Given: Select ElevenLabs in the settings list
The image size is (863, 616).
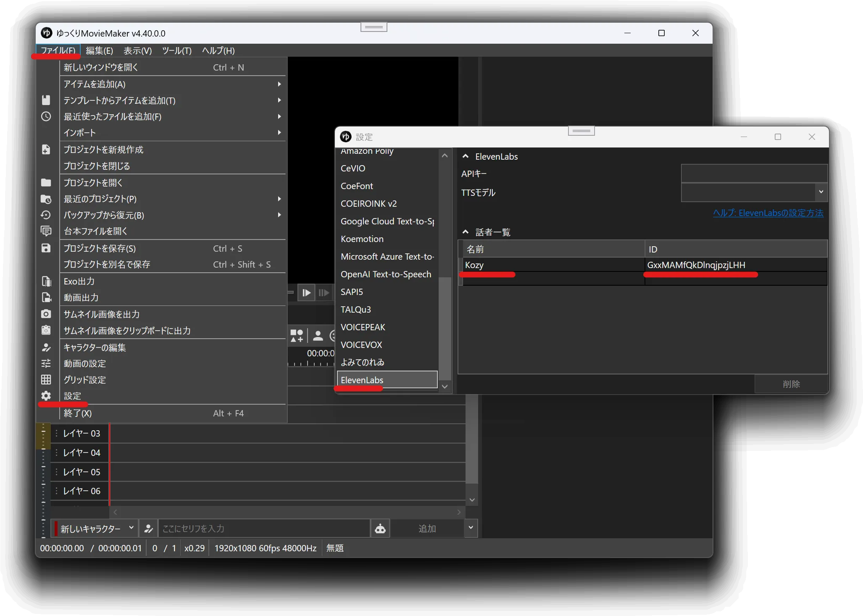Looking at the screenshot, I should (x=387, y=380).
